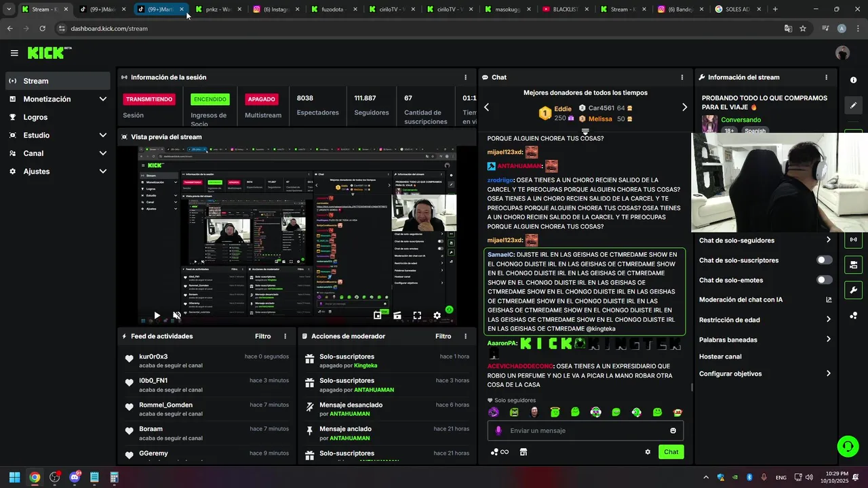
Task: Click Filtro in Acciones de moderador
Action: point(443,336)
